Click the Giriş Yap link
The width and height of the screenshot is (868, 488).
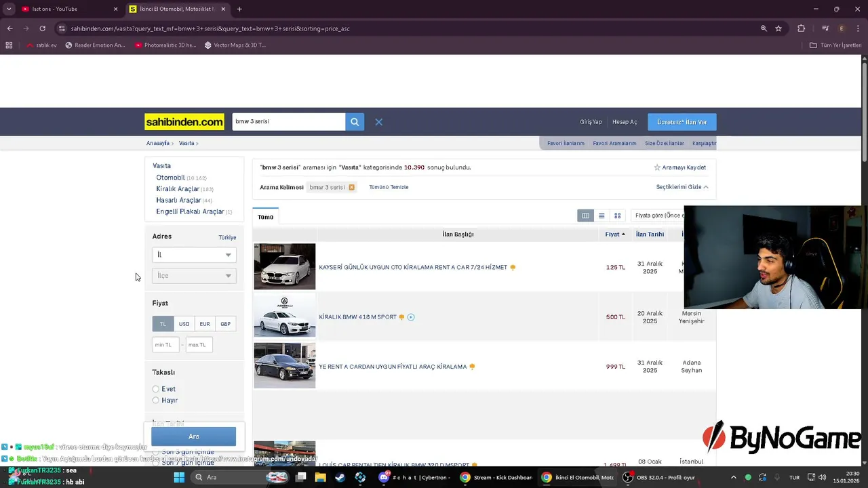point(591,122)
